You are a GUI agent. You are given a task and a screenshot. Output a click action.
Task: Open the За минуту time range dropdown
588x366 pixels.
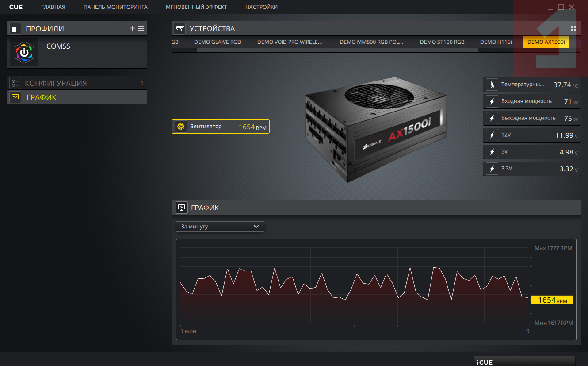click(220, 227)
